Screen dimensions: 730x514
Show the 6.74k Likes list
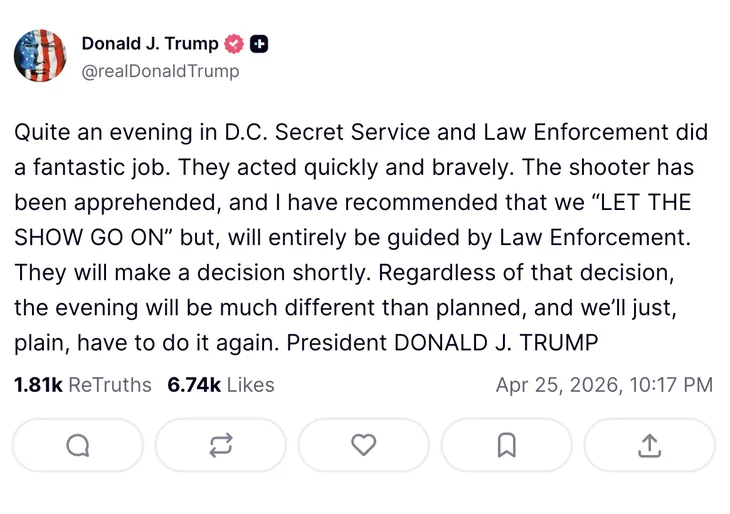click(221, 385)
